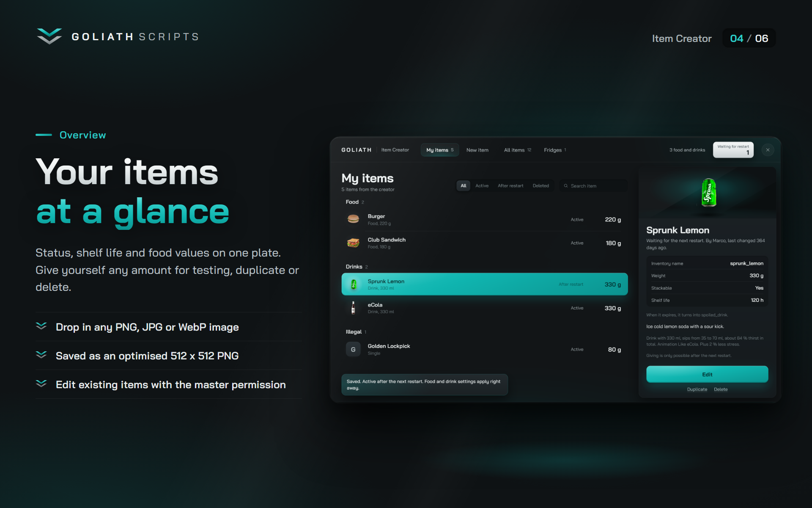
Task: Select the eCola row
Action: point(485,308)
